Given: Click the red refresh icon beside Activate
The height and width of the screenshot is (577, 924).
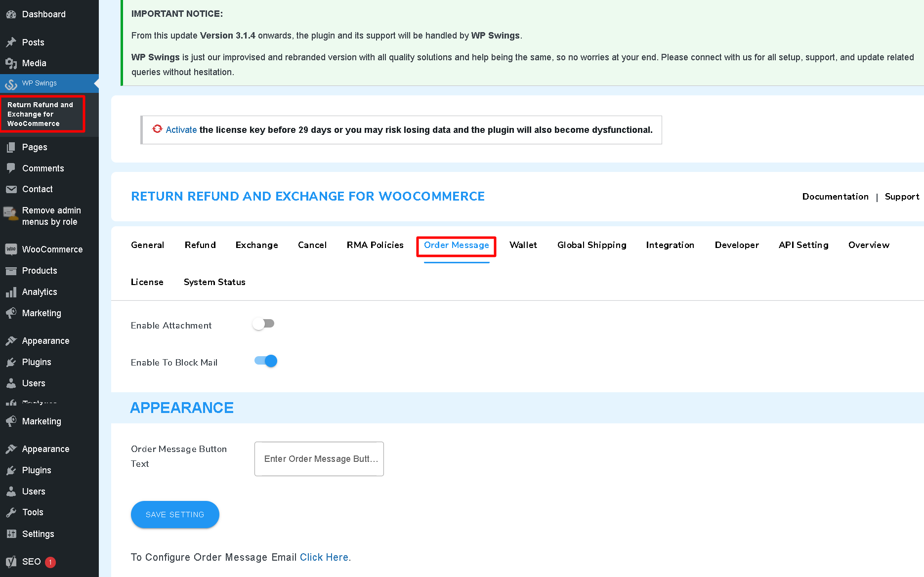Looking at the screenshot, I should click(x=157, y=129).
